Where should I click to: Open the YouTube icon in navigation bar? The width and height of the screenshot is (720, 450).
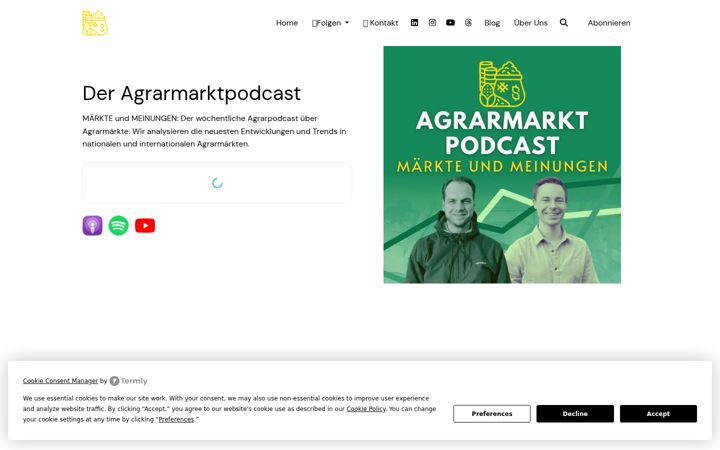click(450, 22)
